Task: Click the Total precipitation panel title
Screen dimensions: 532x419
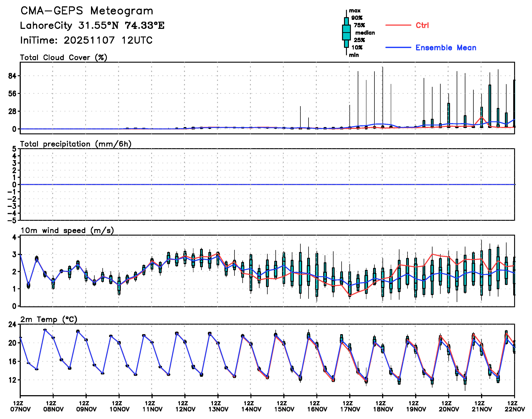Action: [76, 144]
